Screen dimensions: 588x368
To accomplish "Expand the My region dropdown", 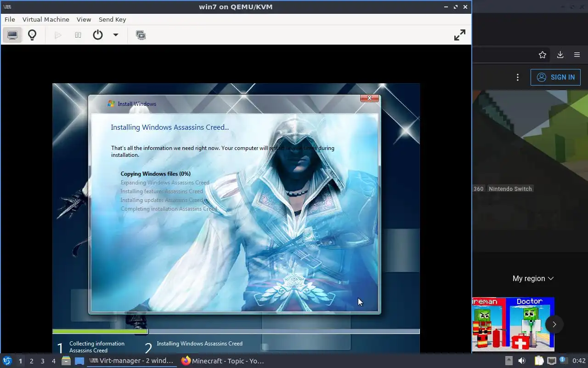I will (533, 279).
